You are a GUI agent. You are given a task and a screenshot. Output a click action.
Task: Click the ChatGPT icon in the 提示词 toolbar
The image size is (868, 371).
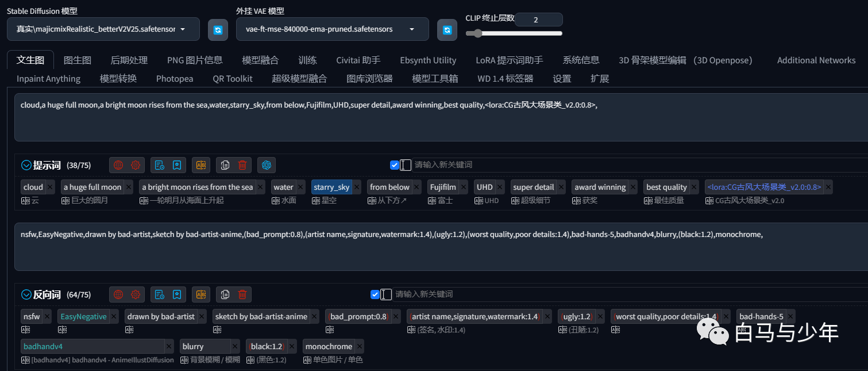pyautogui.click(x=267, y=165)
